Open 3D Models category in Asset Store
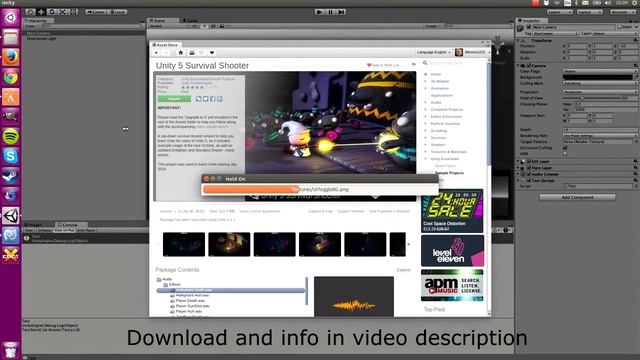640x360 pixels. click(440, 81)
